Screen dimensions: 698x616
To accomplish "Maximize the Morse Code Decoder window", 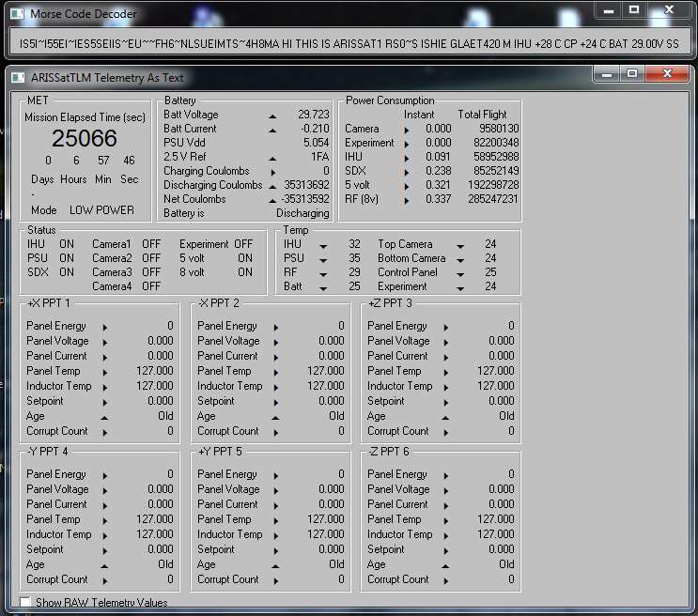I will (x=634, y=10).
